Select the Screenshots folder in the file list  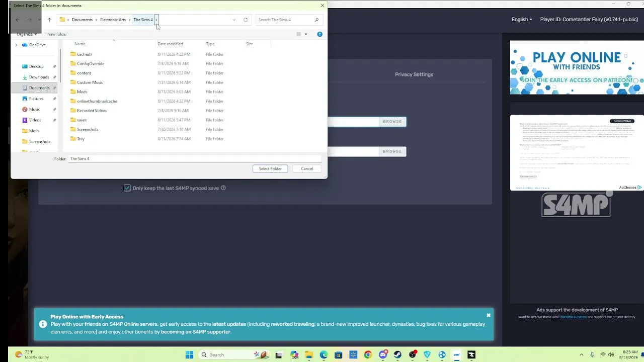click(88, 129)
